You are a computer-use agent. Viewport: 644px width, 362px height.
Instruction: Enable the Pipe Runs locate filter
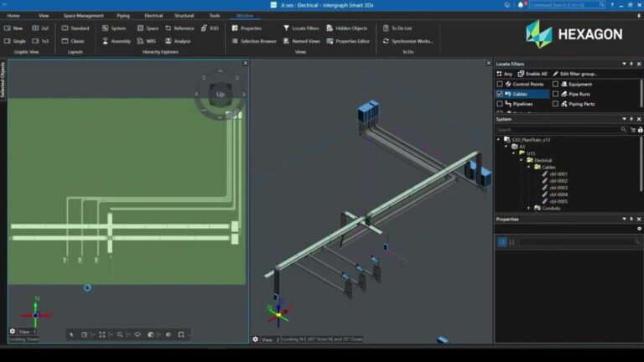555,94
